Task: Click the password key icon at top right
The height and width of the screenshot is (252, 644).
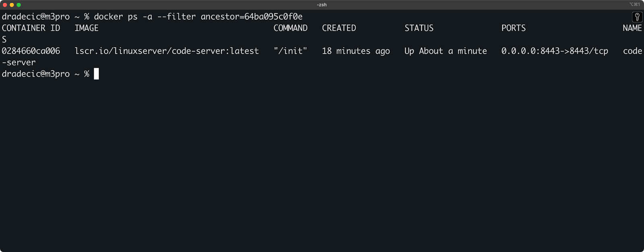Action: click(637, 17)
